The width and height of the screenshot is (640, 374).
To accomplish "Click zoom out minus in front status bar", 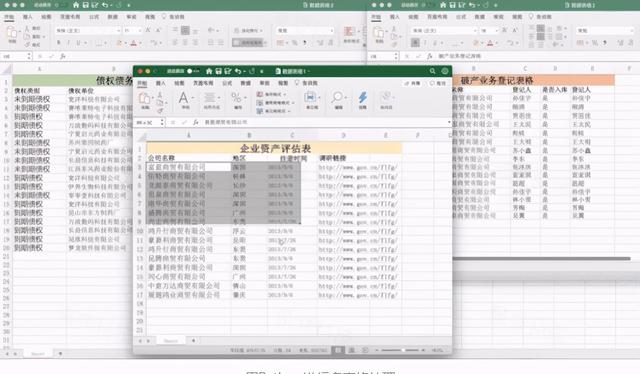I will pyautogui.click(x=377, y=350).
